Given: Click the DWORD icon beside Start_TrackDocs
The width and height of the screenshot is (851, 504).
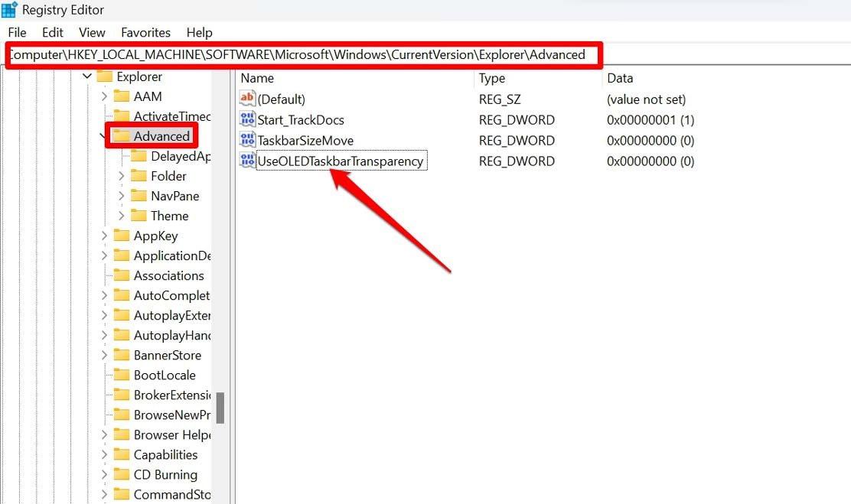Looking at the screenshot, I should click(247, 119).
